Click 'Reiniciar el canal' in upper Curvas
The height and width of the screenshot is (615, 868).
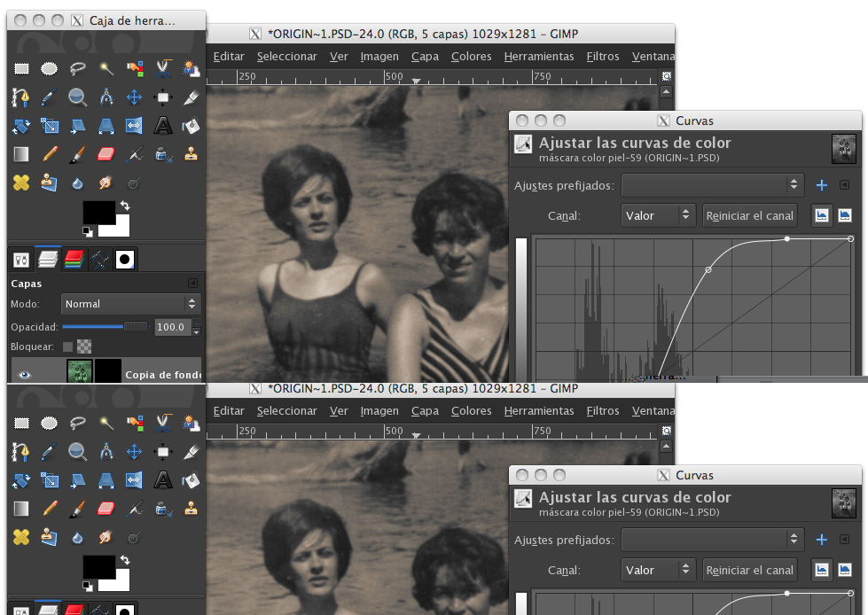[x=749, y=215]
